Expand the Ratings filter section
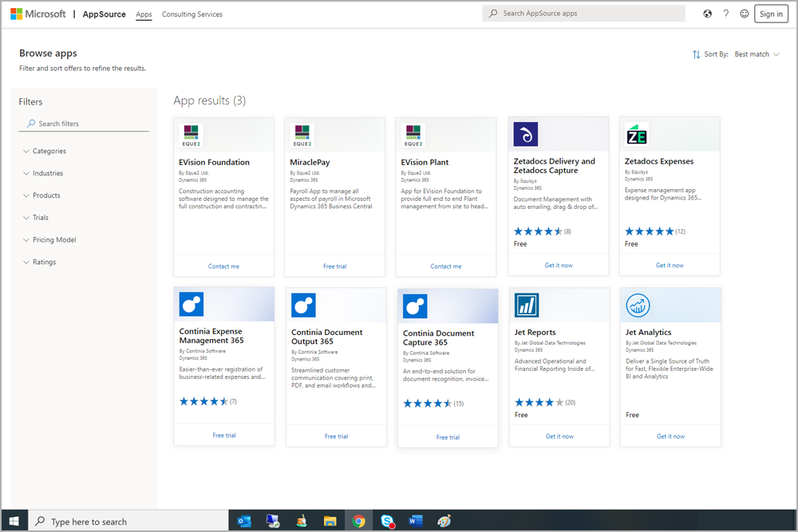 tap(45, 262)
